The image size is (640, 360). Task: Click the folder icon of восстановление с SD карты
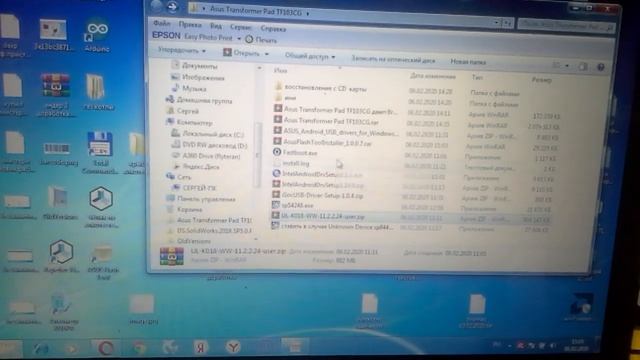coord(278,86)
